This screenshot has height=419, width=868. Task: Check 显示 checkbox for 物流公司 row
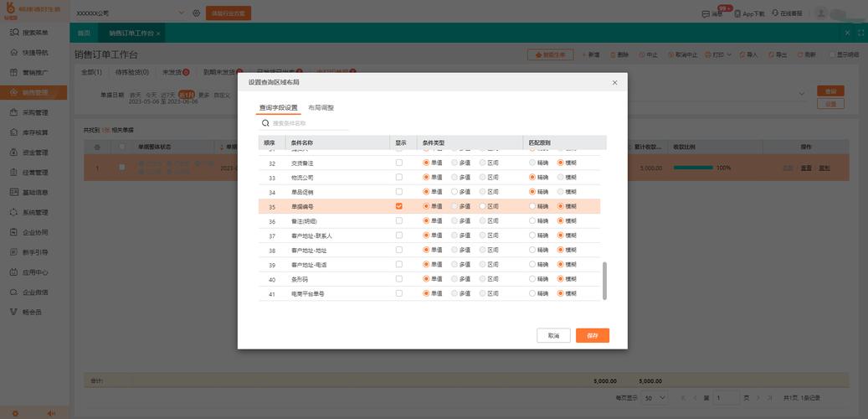399,178
